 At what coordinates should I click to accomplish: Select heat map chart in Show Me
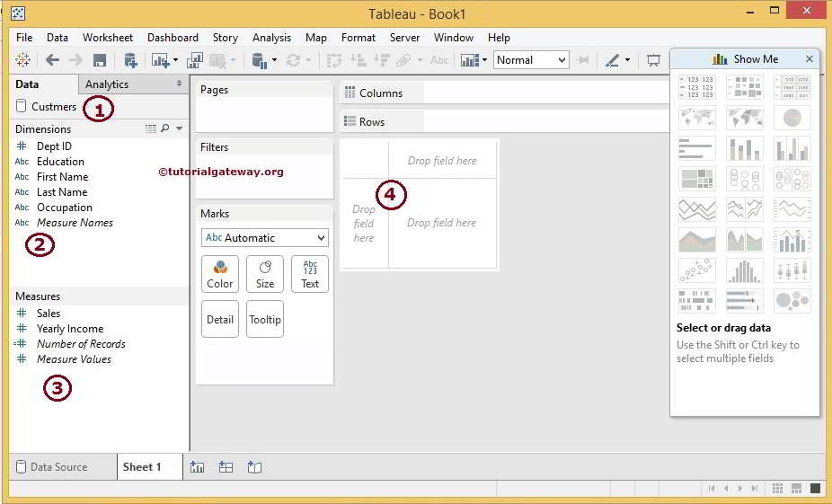pyautogui.click(x=745, y=87)
